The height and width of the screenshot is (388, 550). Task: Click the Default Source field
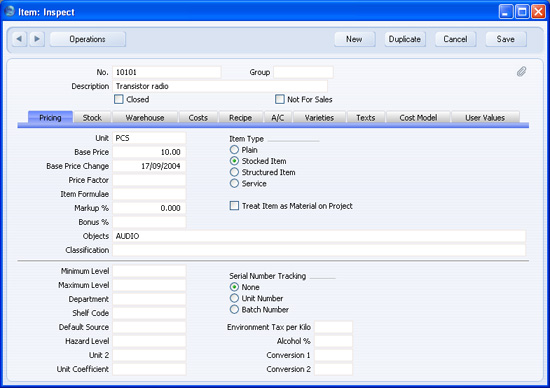point(149,327)
